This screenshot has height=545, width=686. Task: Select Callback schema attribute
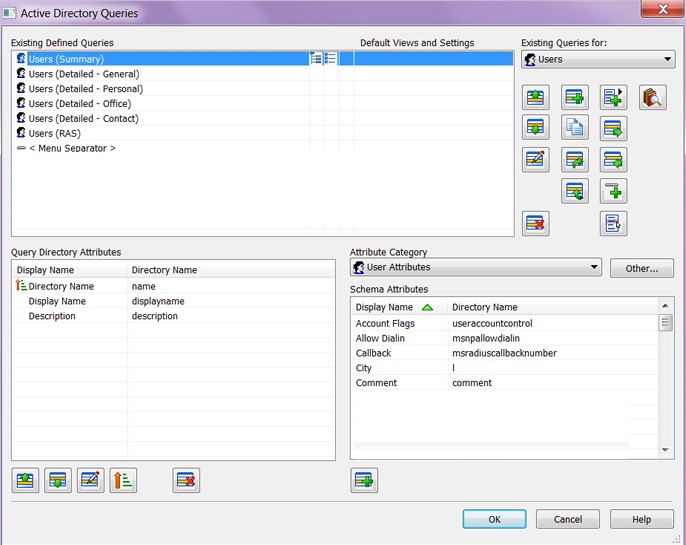coord(505,353)
